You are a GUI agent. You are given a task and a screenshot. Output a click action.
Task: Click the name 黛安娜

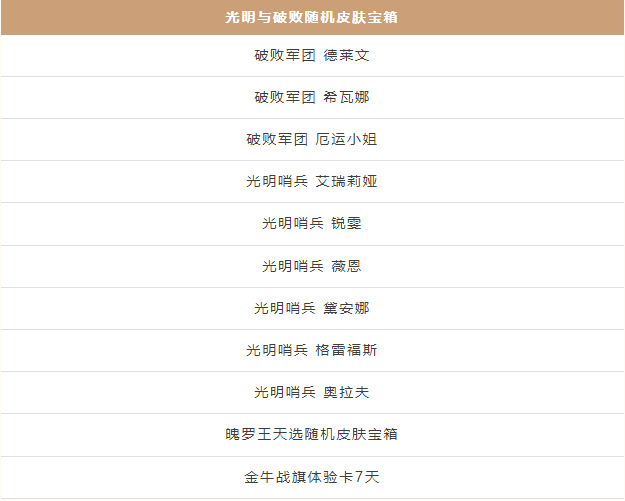click(x=346, y=308)
